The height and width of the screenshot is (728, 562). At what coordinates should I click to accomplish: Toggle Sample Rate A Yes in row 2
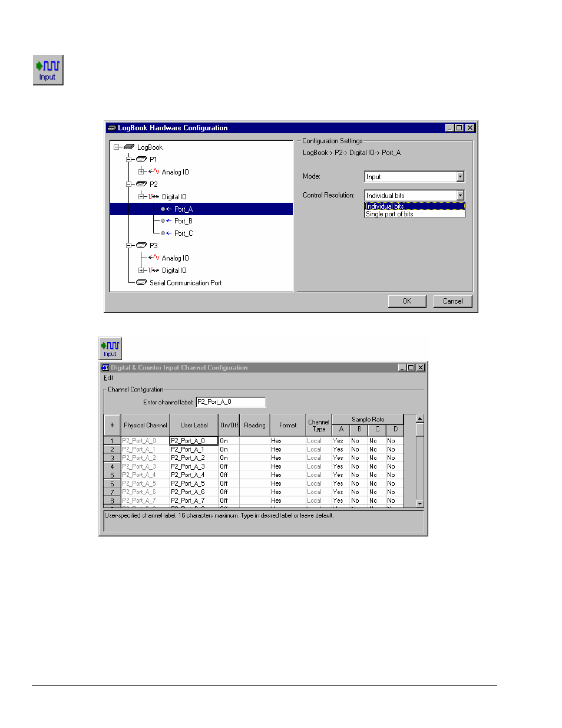click(341, 449)
